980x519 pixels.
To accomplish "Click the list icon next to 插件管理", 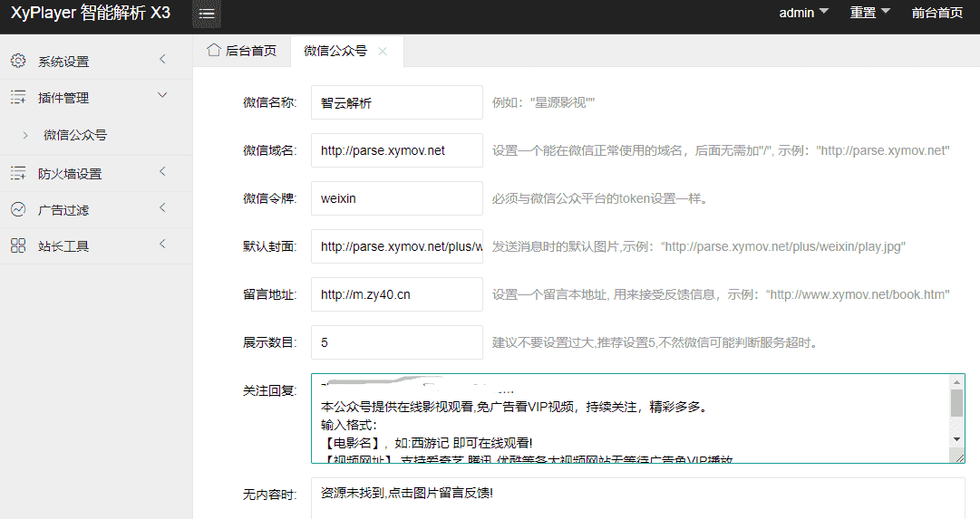I will (x=18, y=97).
